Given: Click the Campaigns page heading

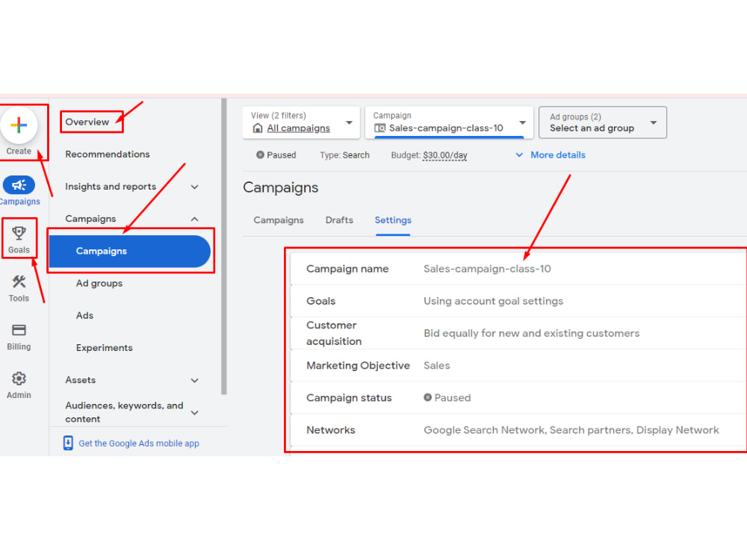Looking at the screenshot, I should pyautogui.click(x=281, y=187).
